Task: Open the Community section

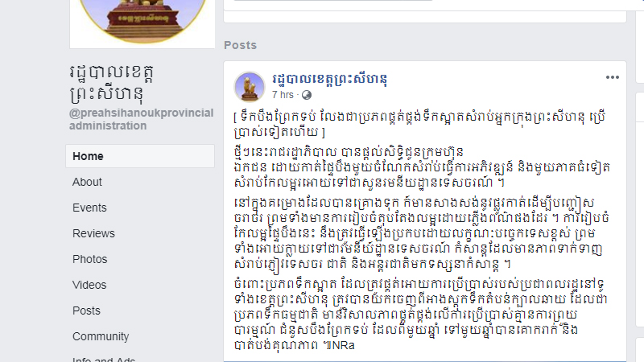Action: pos(101,336)
